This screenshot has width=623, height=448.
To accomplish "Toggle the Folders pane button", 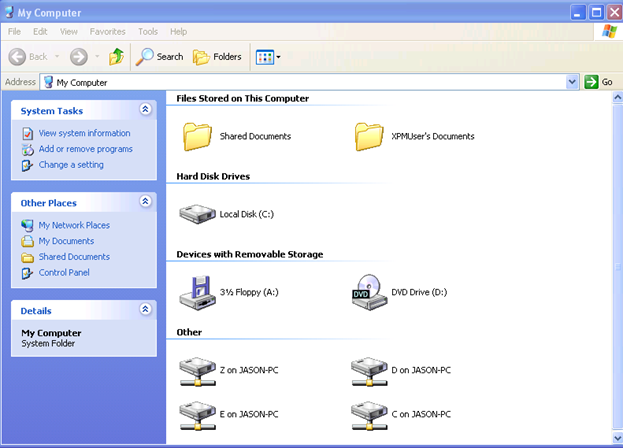I will tap(217, 57).
